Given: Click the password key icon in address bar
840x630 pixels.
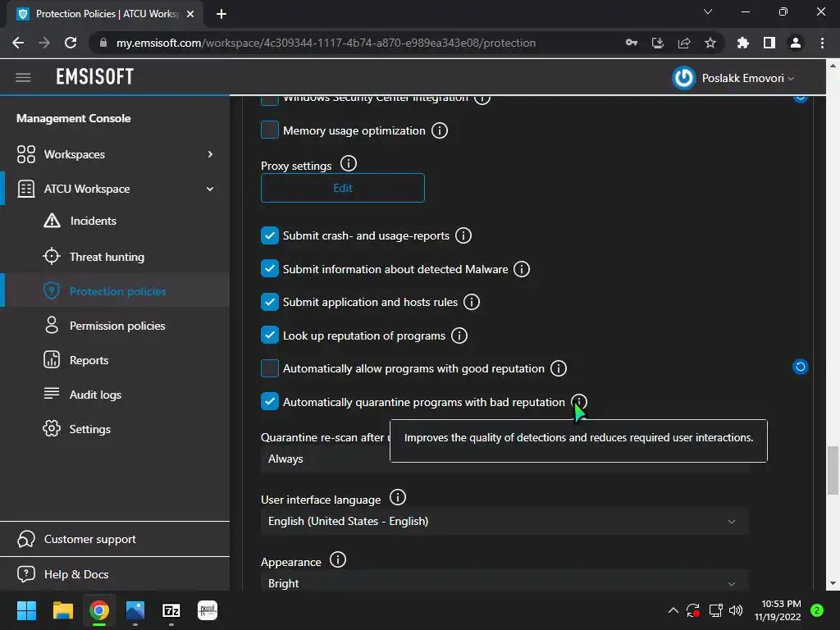Looking at the screenshot, I should coord(632,43).
